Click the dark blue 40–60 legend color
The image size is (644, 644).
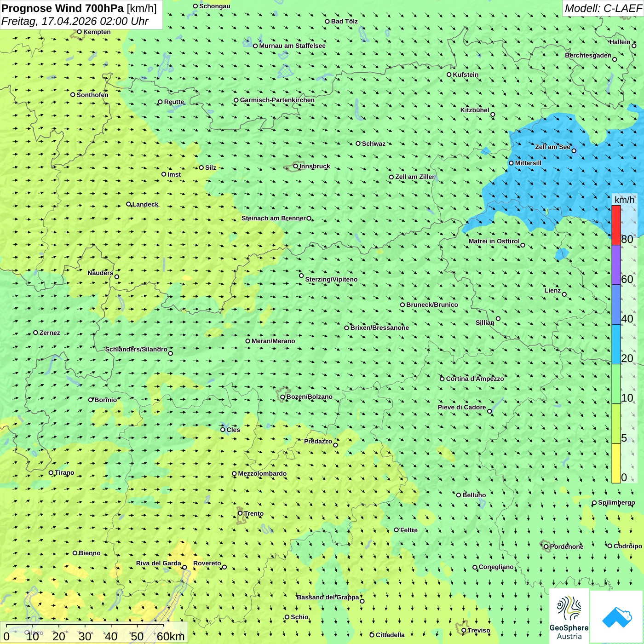pos(616,305)
